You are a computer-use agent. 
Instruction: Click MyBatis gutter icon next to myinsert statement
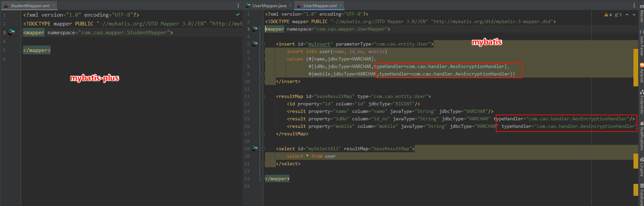pyautogui.click(x=255, y=44)
